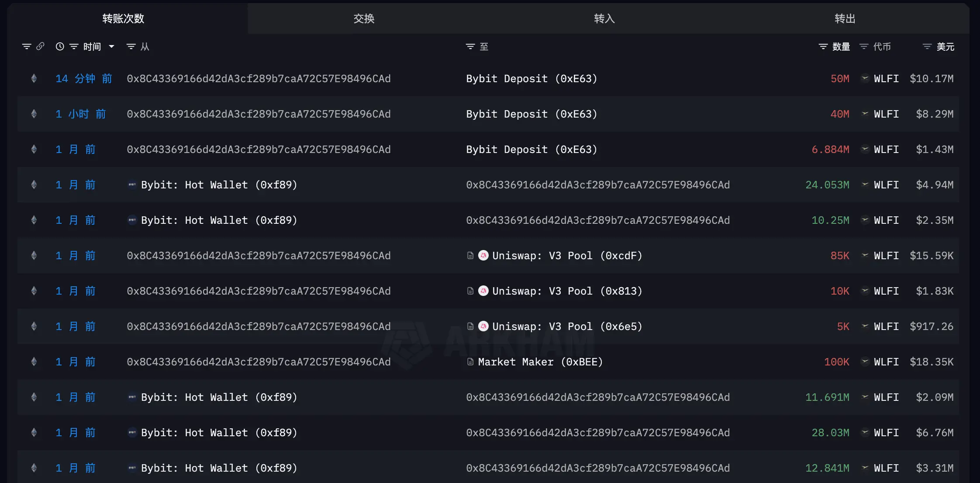Open Bybit Deposit (0xE63) on 40M row
Screen dimensions: 980x483
coord(531,114)
